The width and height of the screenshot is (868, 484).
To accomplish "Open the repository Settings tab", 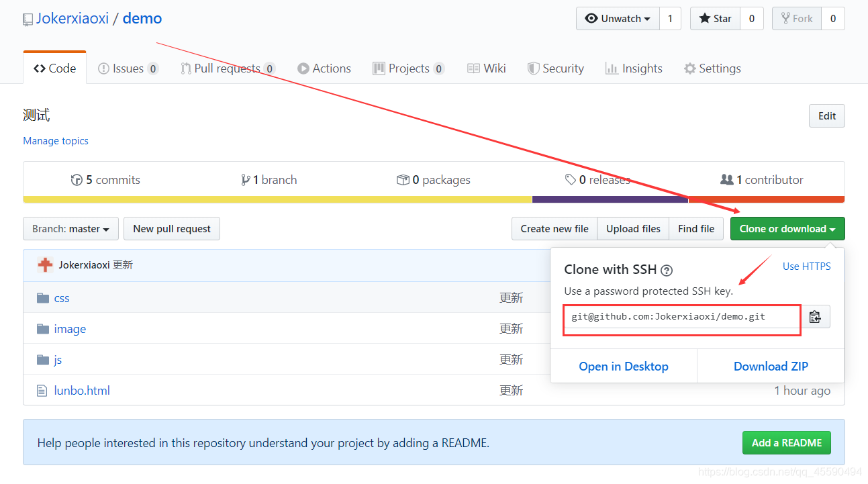I will point(712,68).
